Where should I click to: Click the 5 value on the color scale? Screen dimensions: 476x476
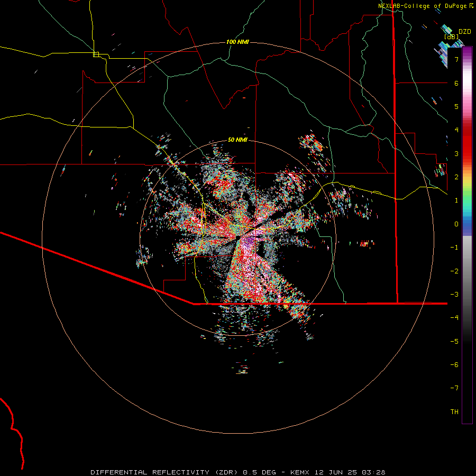(456, 106)
